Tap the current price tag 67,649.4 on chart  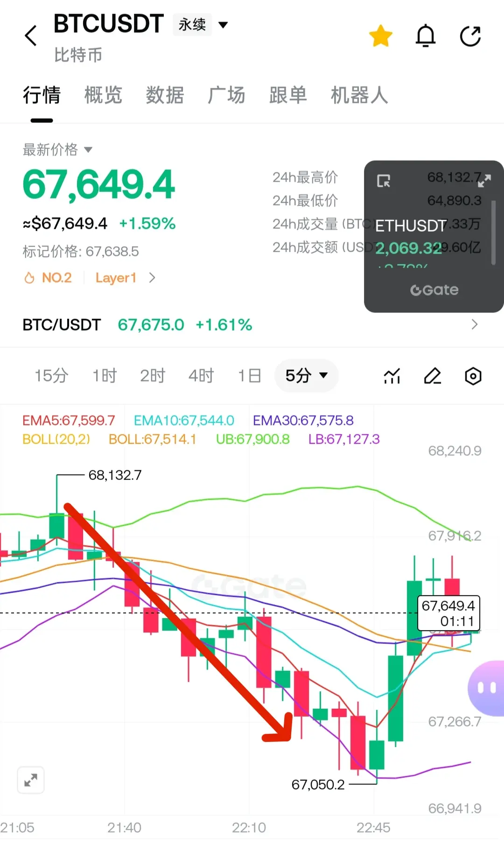(x=448, y=613)
